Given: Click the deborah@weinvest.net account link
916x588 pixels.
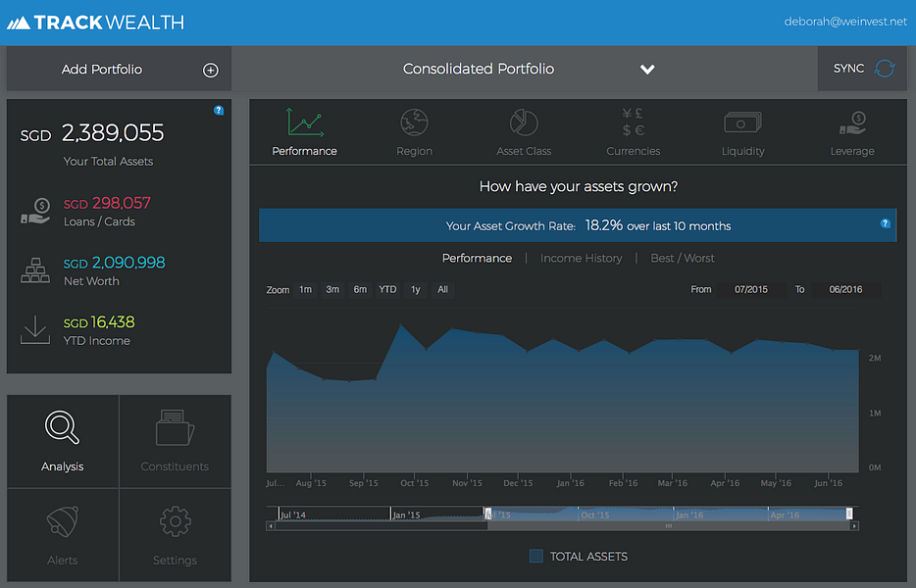Looking at the screenshot, I should [x=845, y=22].
